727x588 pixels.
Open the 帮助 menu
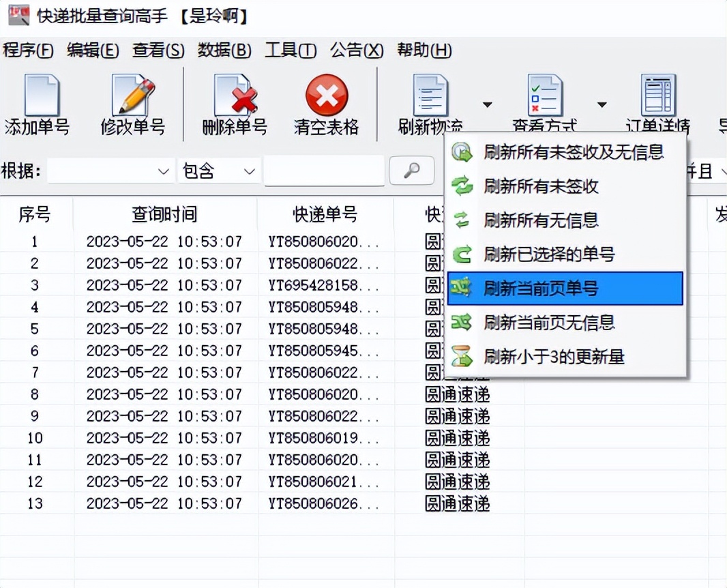coord(424,50)
